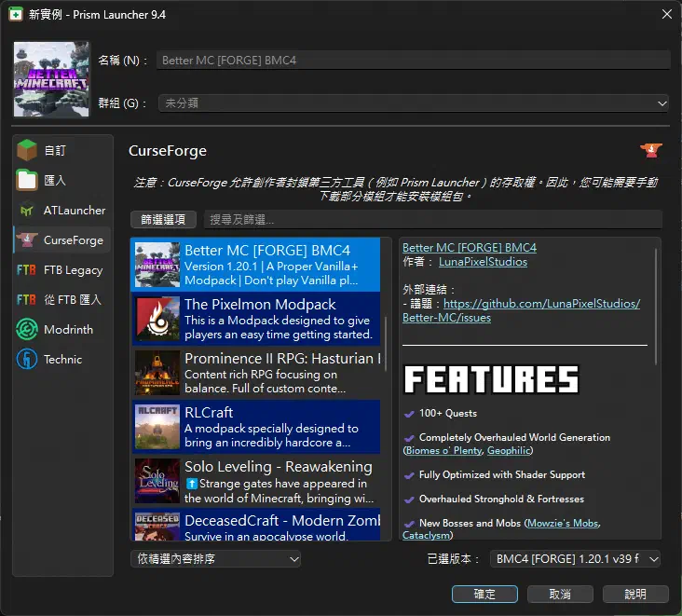The image size is (682, 616).
Task: Click the Better MC modpack thumbnail in list
Action: tap(157, 265)
